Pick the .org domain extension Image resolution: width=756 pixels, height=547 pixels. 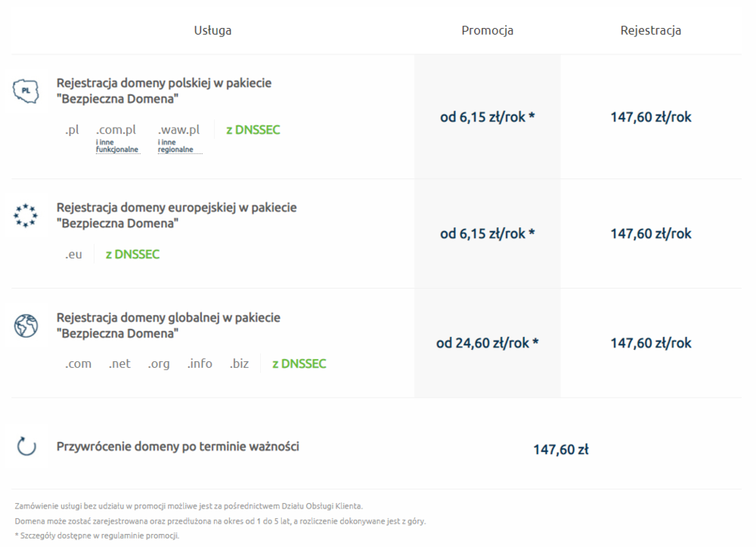coord(159,364)
